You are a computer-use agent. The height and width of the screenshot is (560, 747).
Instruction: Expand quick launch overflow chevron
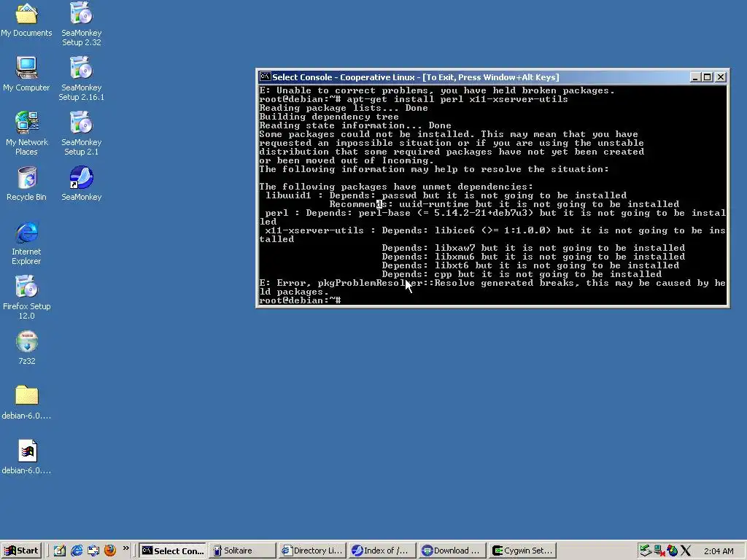coord(125,548)
